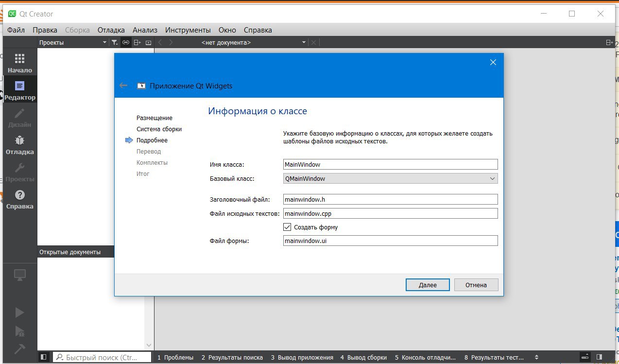Click the wizard back arrow
This screenshot has width=619, height=364.
pyautogui.click(x=123, y=86)
